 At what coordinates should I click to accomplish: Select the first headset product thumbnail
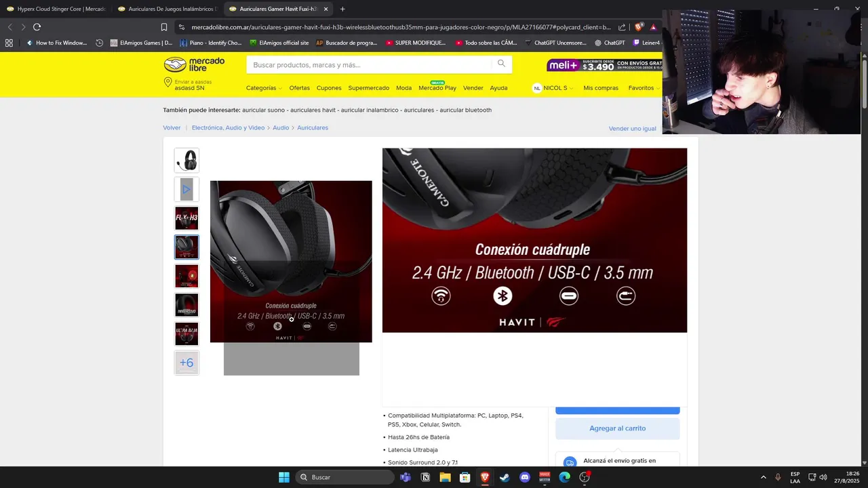click(x=186, y=161)
